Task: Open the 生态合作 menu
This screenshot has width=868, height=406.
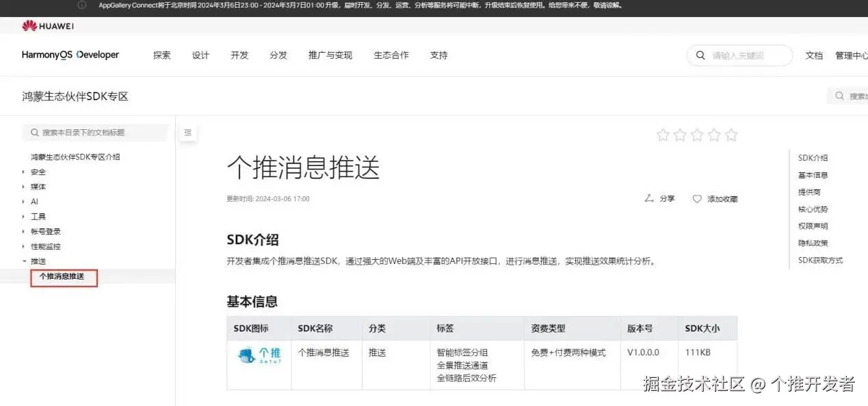Action: pos(391,55)
